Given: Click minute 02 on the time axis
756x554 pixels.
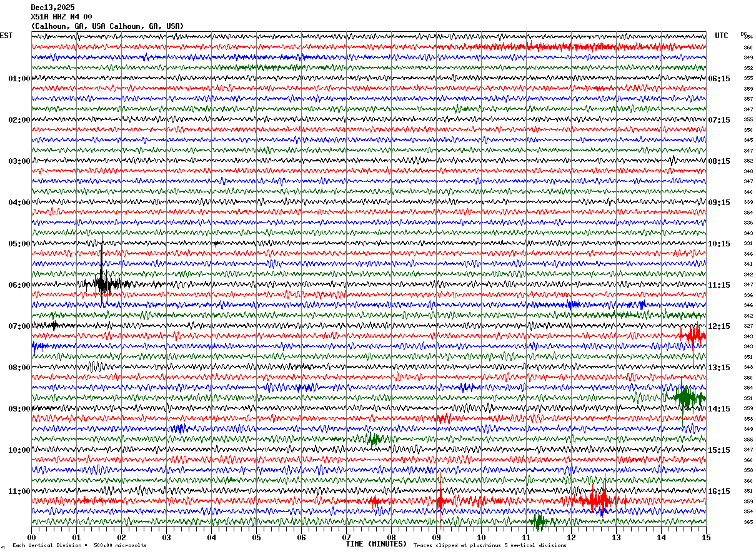Looking at the screenshot, I should point(122,537).
